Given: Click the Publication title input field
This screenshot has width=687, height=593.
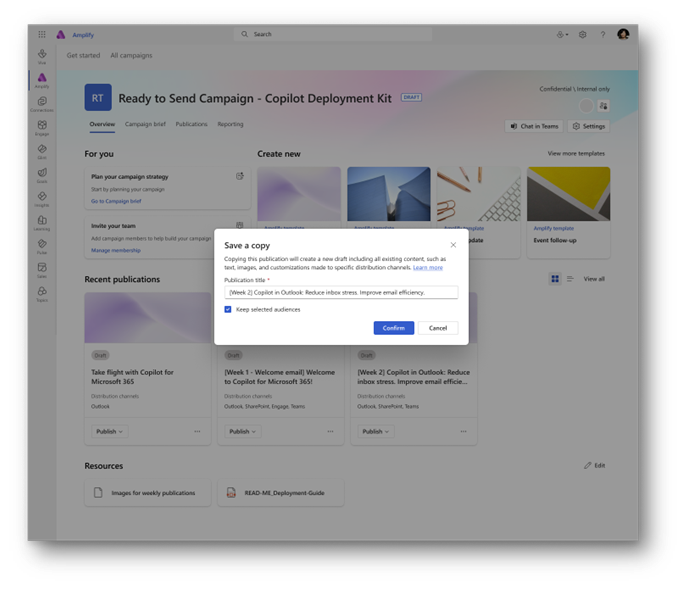Looking at the screenshot, I should click(x=341, y=292).
